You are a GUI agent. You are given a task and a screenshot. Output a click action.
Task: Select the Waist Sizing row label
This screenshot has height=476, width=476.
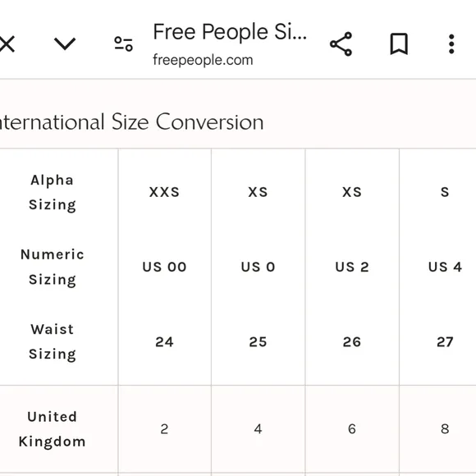pos(53,342)
